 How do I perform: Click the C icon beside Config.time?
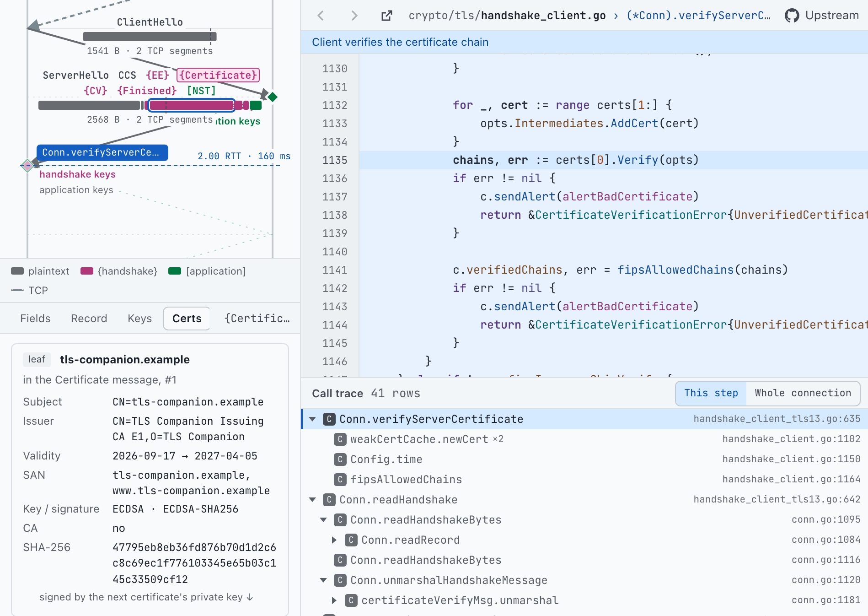pos(340,459)
